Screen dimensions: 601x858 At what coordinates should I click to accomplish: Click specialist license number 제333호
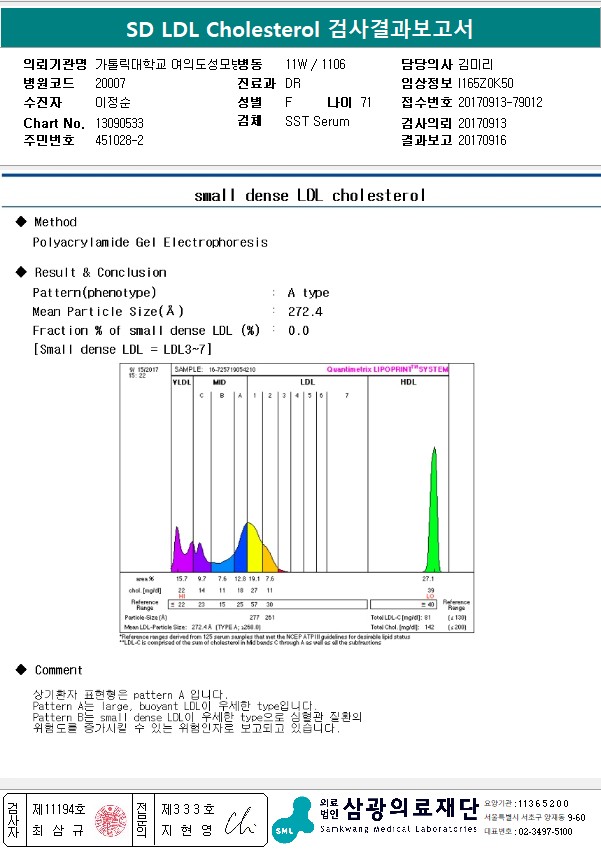point(188,809)
